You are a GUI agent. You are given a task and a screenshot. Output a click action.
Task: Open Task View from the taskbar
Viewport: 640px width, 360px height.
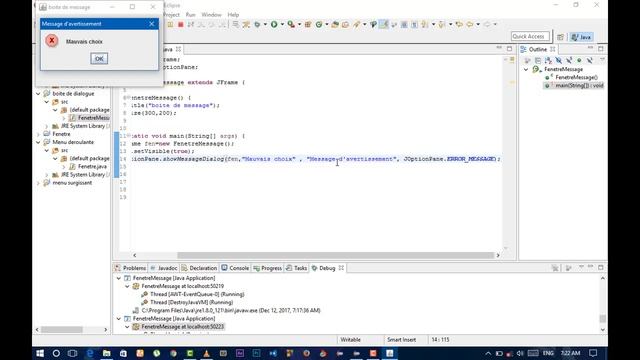click(x=73, y=353)
